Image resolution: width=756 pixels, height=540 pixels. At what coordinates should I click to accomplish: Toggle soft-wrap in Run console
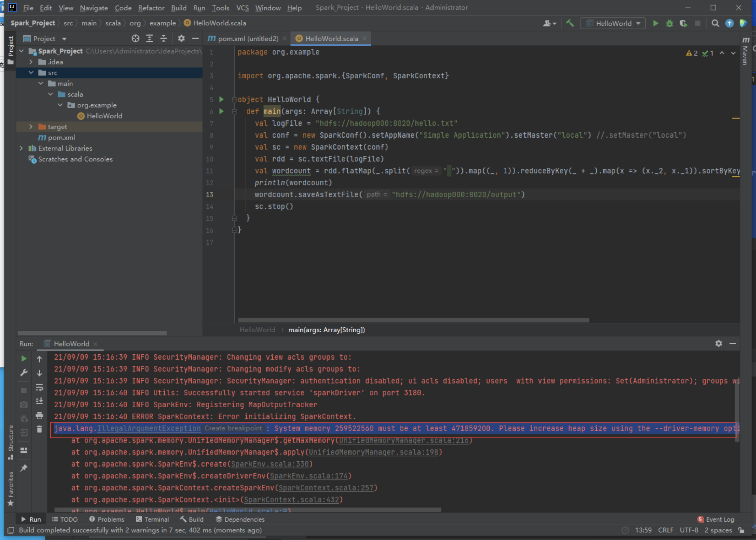(39, 387)
